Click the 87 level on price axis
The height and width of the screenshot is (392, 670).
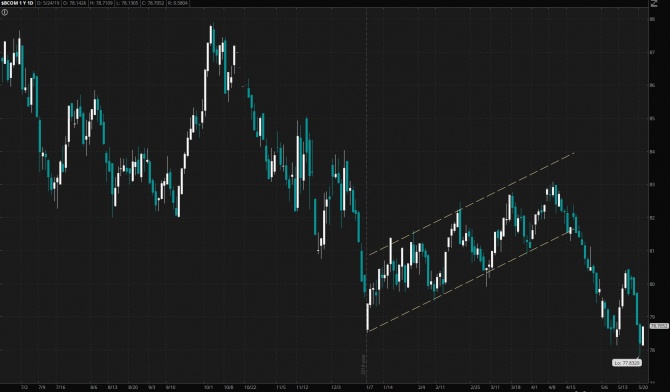pos(652,52)
